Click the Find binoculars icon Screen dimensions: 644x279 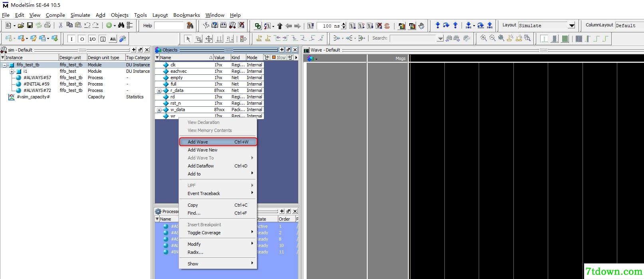pyautogui.click(x=121, y=25)
